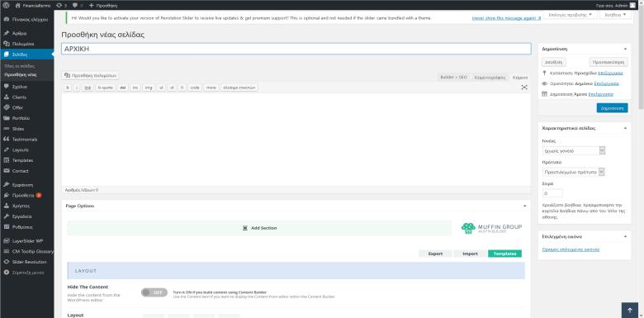
Task: Collapse the Χαρακτηριστικά σελίδας panel arrow
Action: [x=625, y=128]
